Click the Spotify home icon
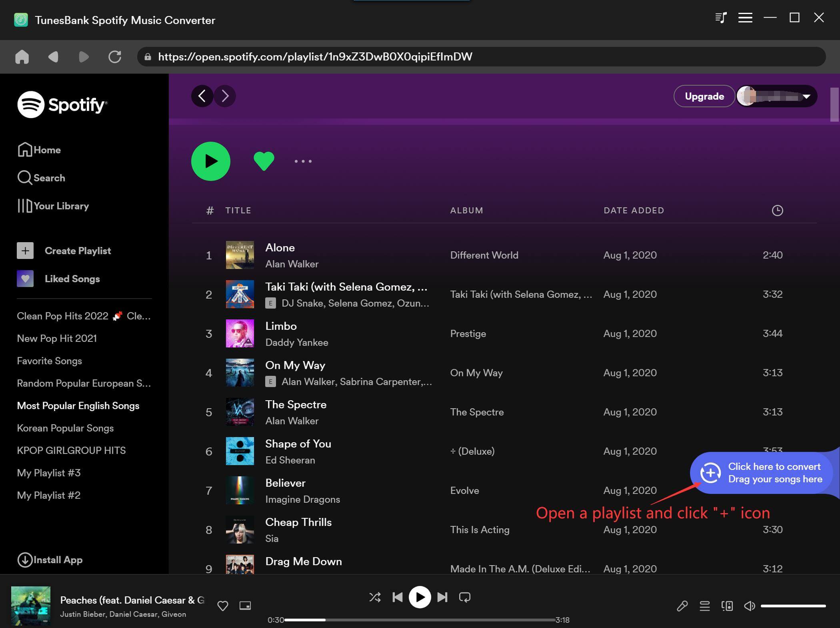This screenshot has height=628, width=840. point(25,150)
